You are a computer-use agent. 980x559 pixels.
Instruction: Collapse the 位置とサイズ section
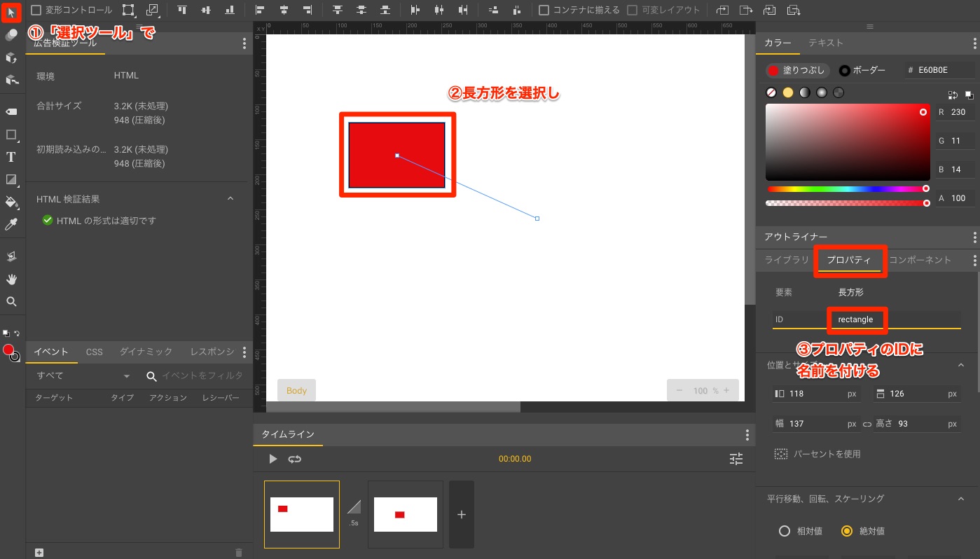[960, 365]
